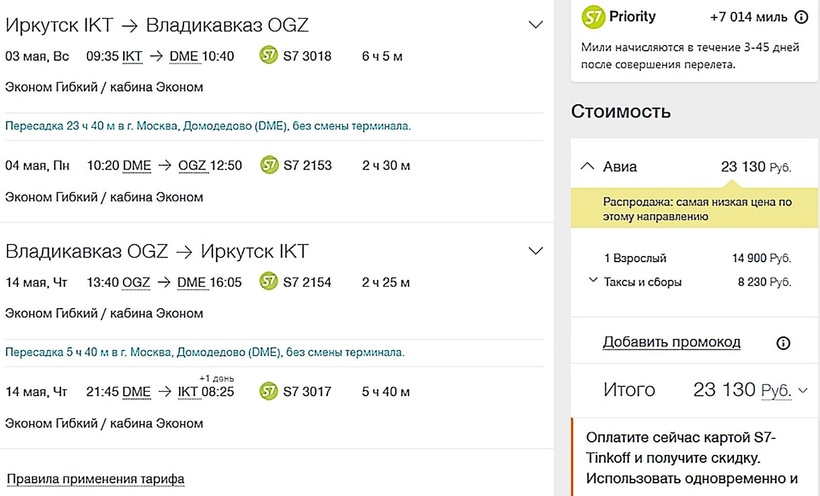Click the S7 logo for flight S7 2154

268,282
